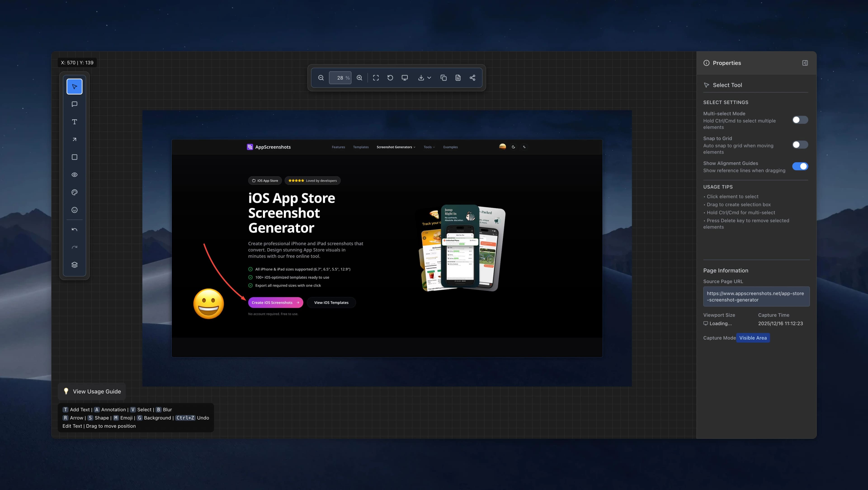Toggle Multi-select Mode switch

(800, 120)
